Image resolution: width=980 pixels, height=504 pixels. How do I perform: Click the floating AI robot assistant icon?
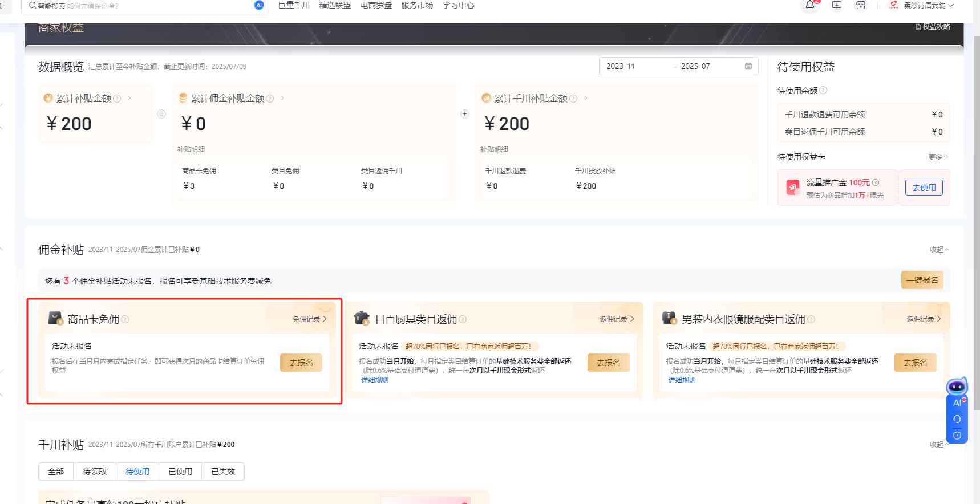coord(957,387)
